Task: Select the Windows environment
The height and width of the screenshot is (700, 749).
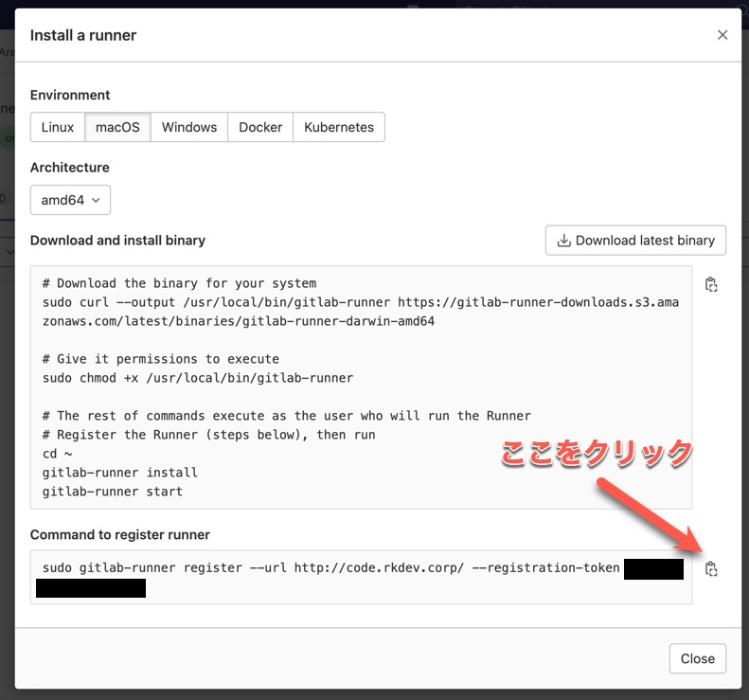Action: pyautogui.click(x=189, y=127)
